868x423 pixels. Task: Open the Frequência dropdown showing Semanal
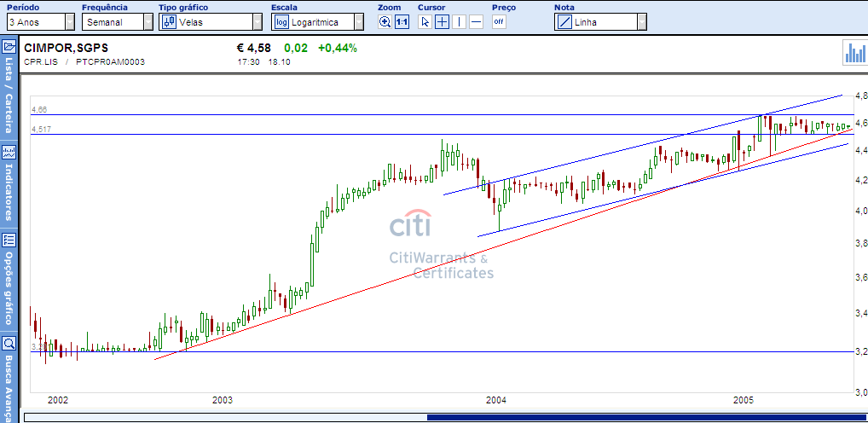click(x=118, y=22)
